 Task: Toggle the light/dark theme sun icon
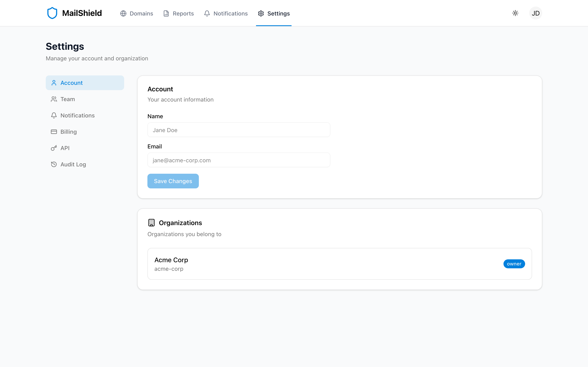(x=515, y=13)
